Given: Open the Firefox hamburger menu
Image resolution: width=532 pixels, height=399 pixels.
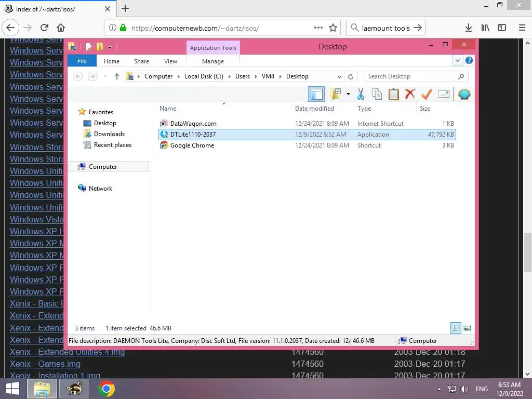Looking at the screenshot, I should (522, 28).
